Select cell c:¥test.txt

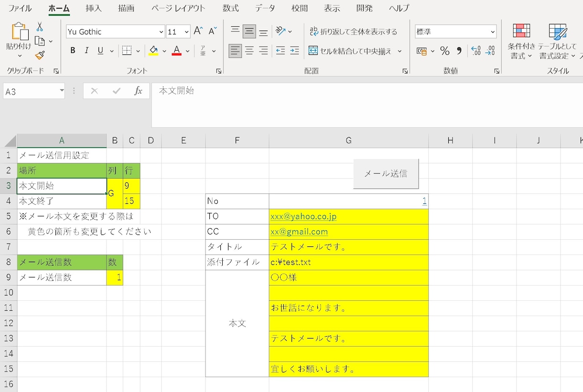(x=349, y=262)
